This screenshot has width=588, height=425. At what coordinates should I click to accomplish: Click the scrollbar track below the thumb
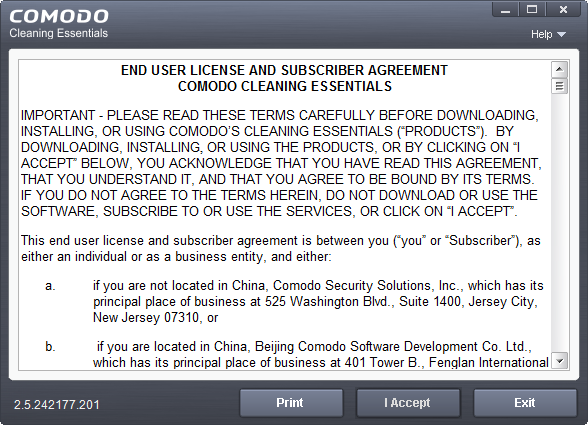pyautogui.click(x=559, y=223)
